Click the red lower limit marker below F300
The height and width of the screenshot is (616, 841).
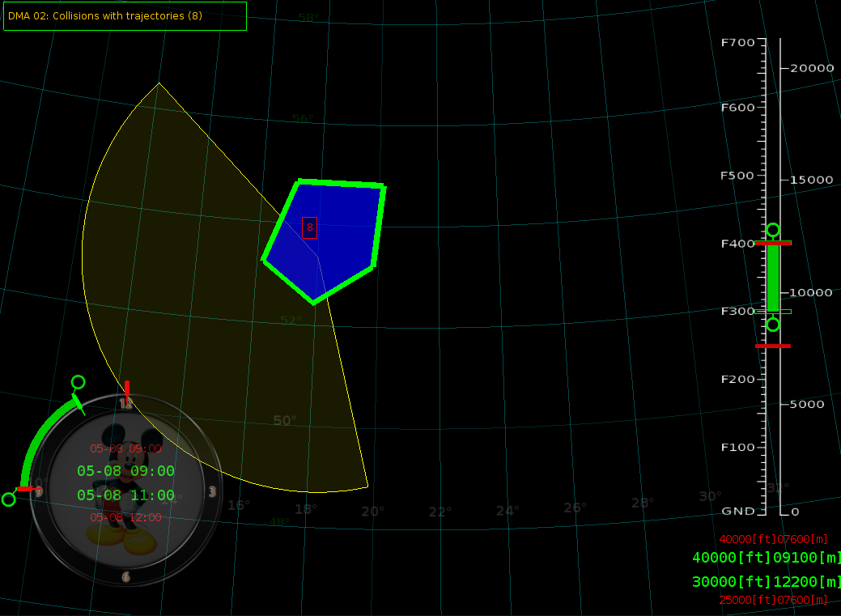click(x=773, y=346)
